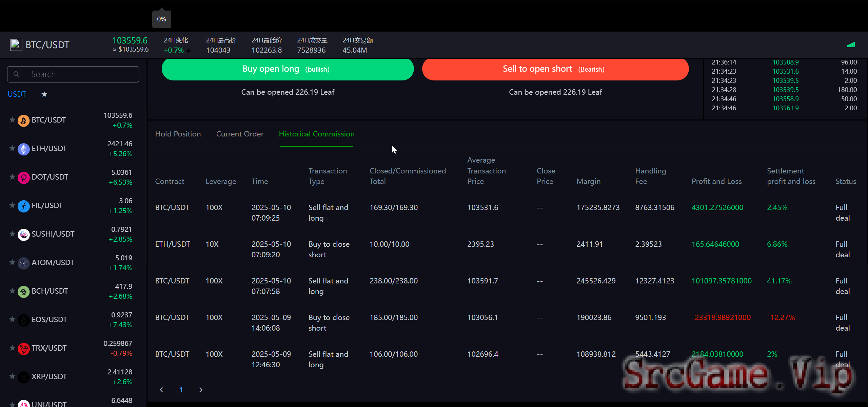Viewport: 868px width, 407px height.
Task: Click average price 103056.1 in history
Action: (x=482, y=317)
